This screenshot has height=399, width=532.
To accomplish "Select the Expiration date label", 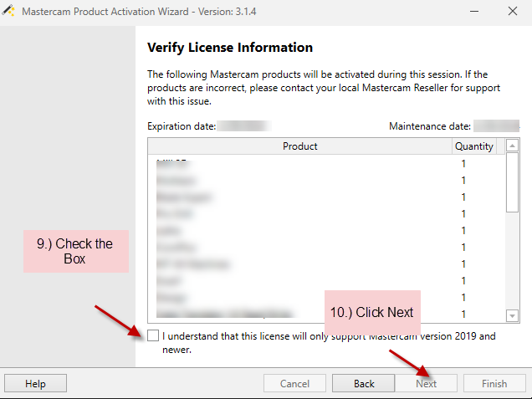I will pyautogui.click(x=182, y=126).
